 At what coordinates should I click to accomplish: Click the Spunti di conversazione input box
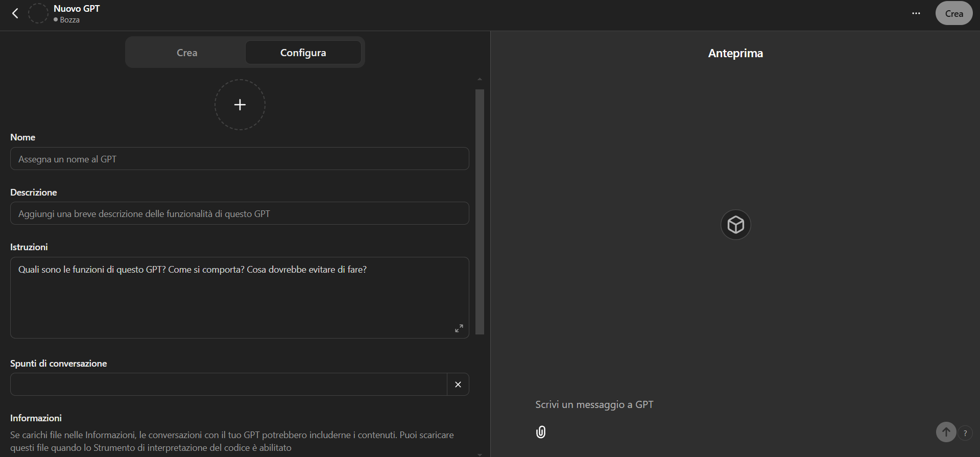[x=228, y=384]
